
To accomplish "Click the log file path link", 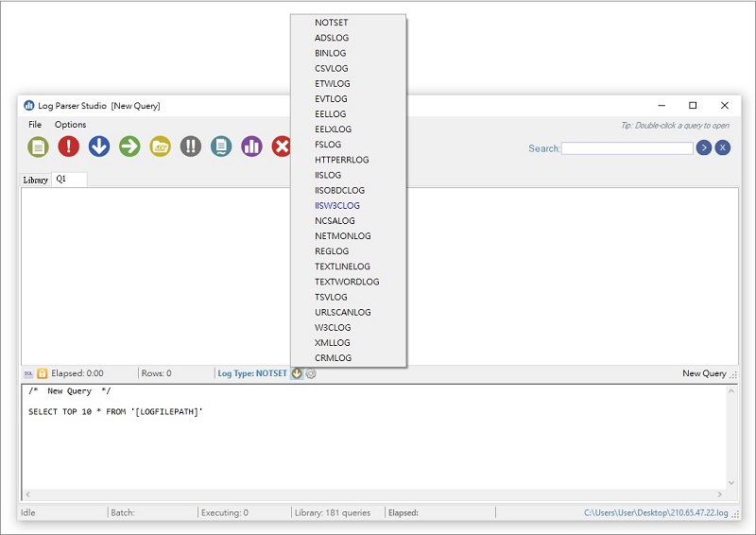I will pos(656,512).
